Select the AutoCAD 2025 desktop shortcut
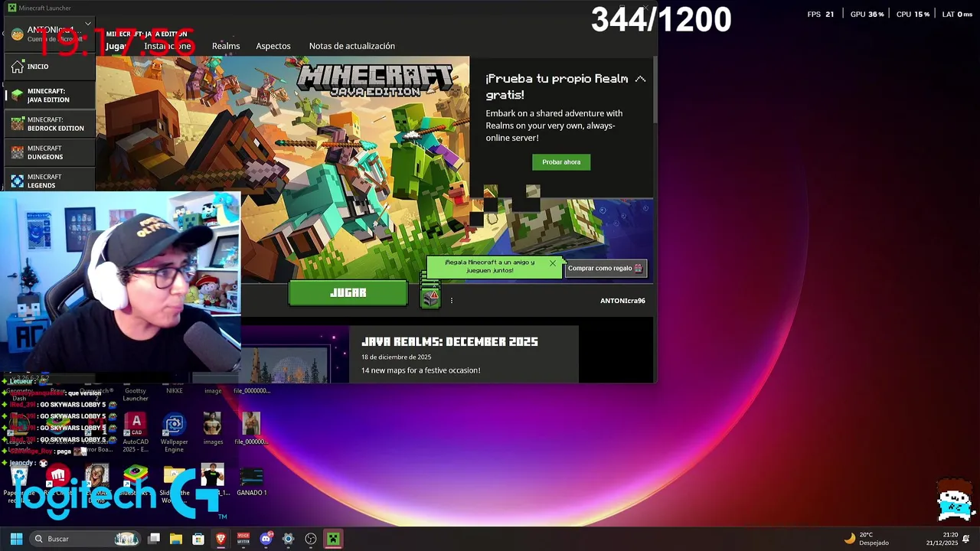Screen dimensions: 980x551 [x=136, y=432]
